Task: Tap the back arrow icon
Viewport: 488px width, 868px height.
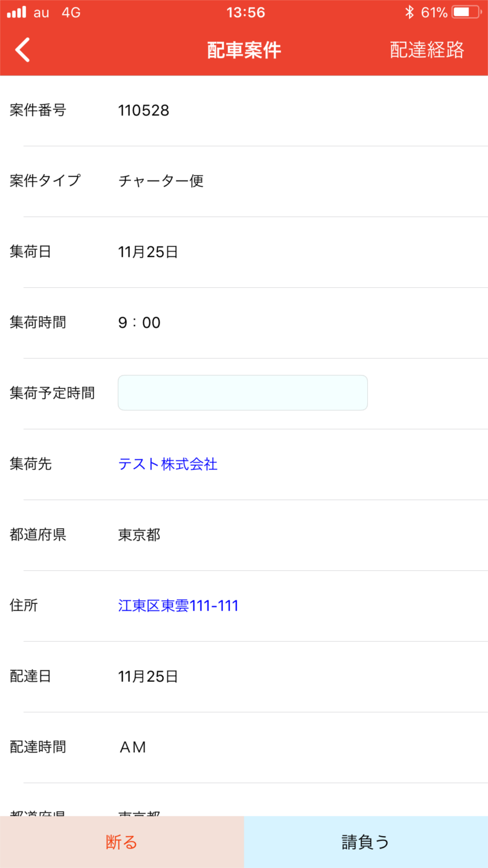Action: [x=22, y=50]
